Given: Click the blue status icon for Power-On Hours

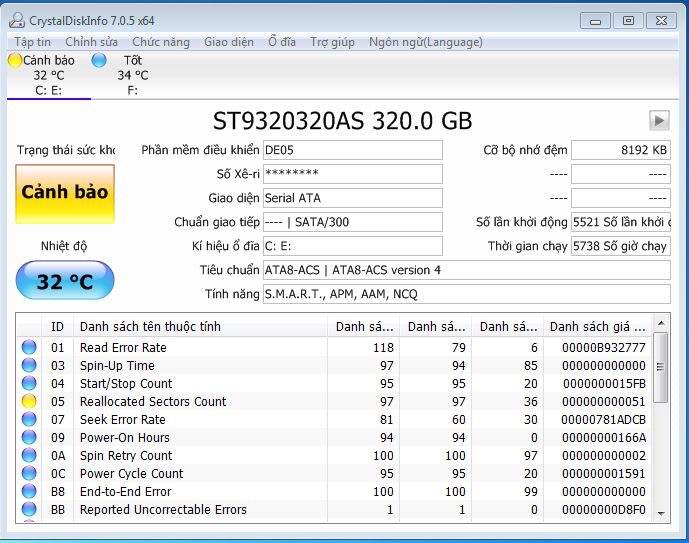Looking at the screenshot, I should tap(29, 438).
